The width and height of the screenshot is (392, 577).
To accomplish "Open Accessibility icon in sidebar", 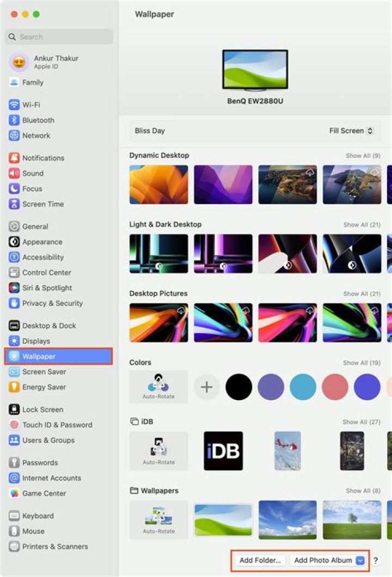I will (x=14, y=257).
